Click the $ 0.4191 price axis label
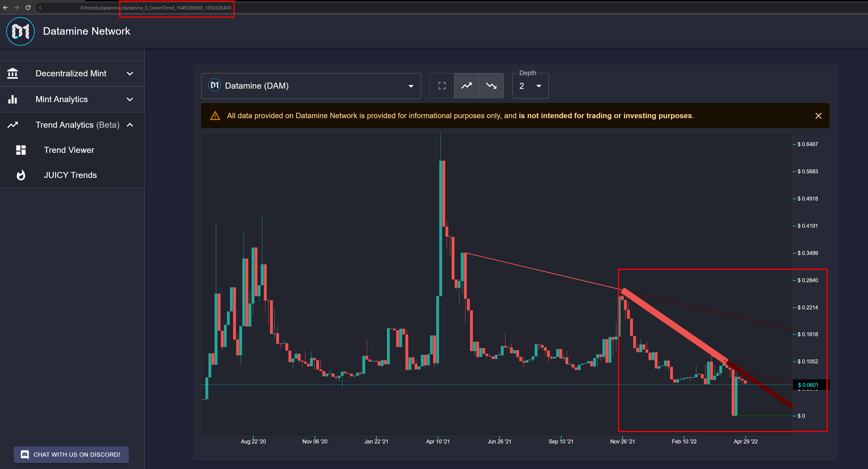The width and height of the screenshot is (868, 469). point(808,226)
